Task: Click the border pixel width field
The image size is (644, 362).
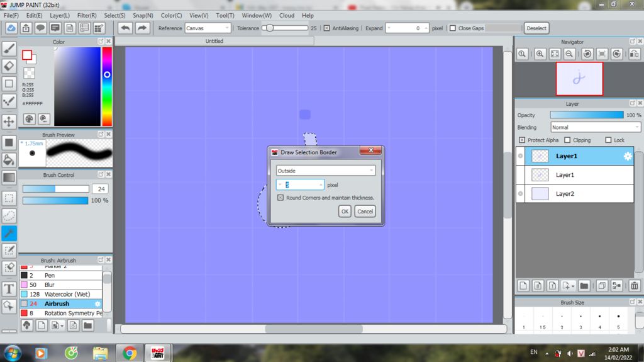Action: click(x=300, y=184)
